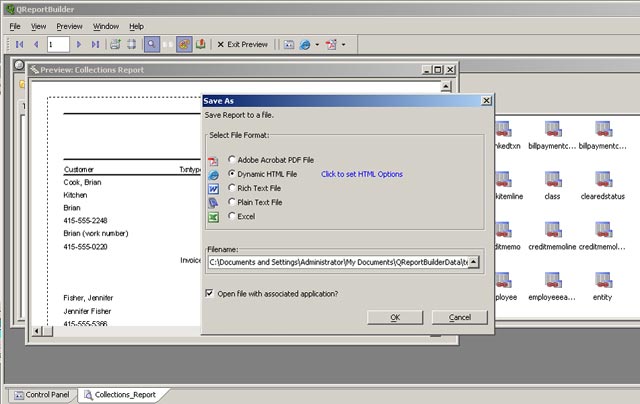This screenshot has width=640, height=404.
Task: Open dropdown arrow next to HTML export icon
Action: [317, 44]
